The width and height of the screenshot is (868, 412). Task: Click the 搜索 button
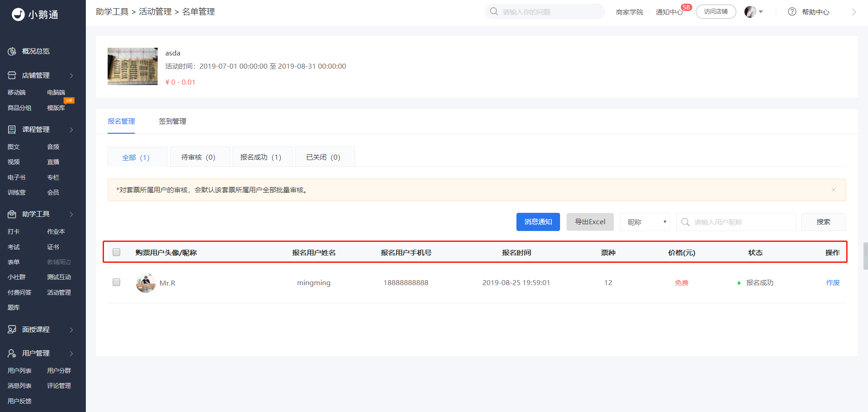(823, 222)
